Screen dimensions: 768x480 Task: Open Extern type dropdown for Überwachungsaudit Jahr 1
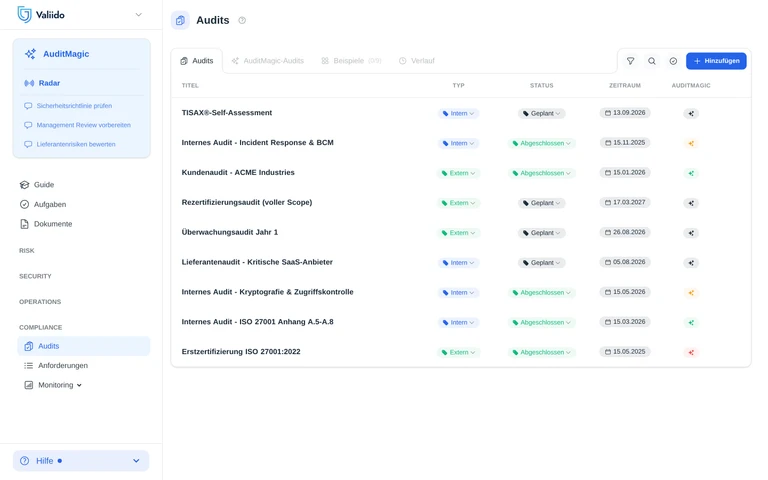coord(458,233)
